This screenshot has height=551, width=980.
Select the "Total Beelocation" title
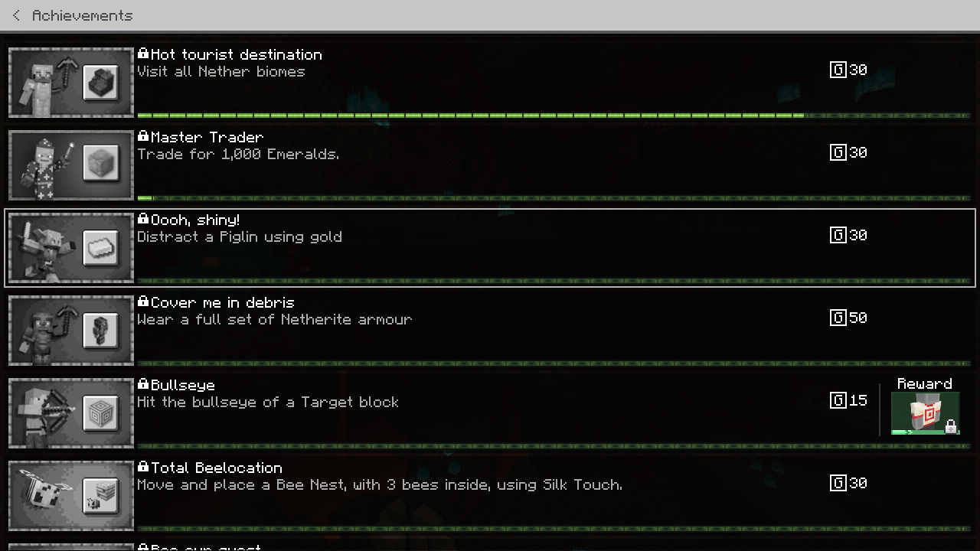point(217,468)
